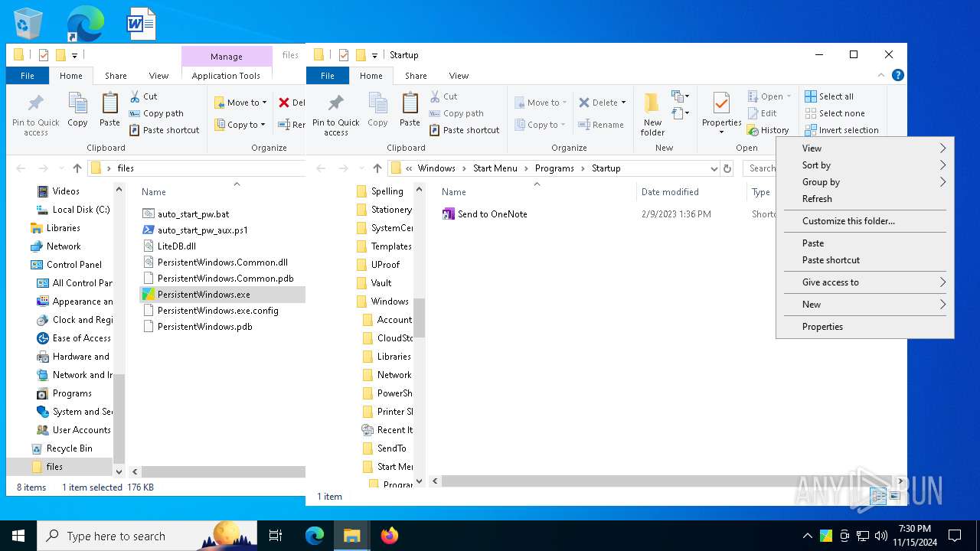
Task: Click Paste shortcut in files window ribbon
Action: coord(164,130)
